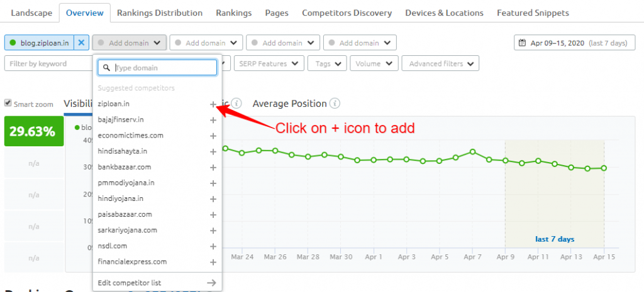644x292 pixels.
Task: Open the third Add domain dropdown
Action: [283, 43]
